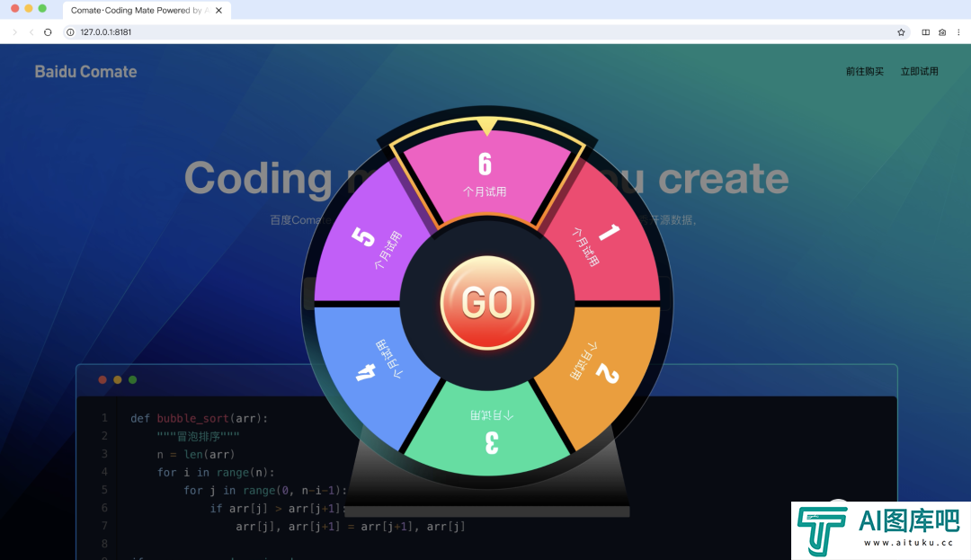
Task: Open the browser split view icon
Action: (x=925, y=32)
